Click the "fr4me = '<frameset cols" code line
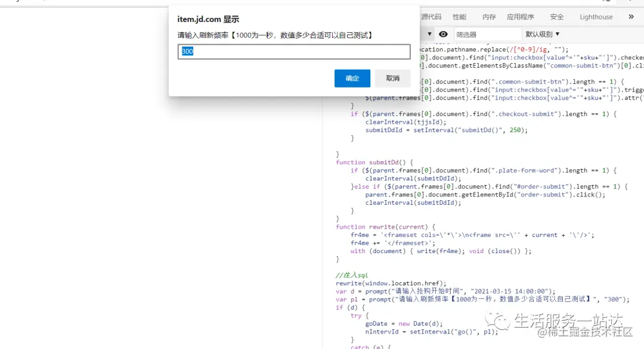Viewport: 644px width, 349px height. (x=472, y=235)
